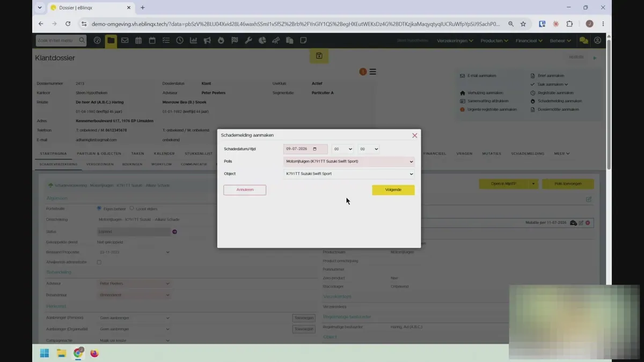
Task: Expand the hour dropdown for Schadedatum
Action: 342,149
